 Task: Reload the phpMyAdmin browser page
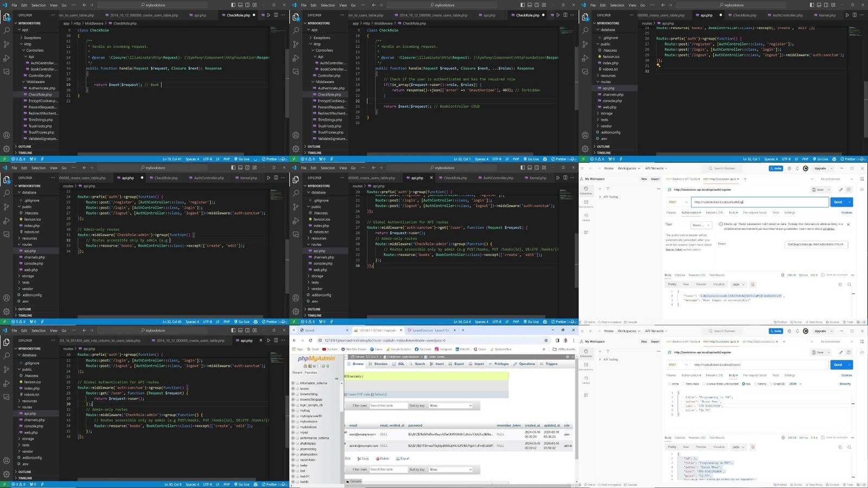click(310, 340)
